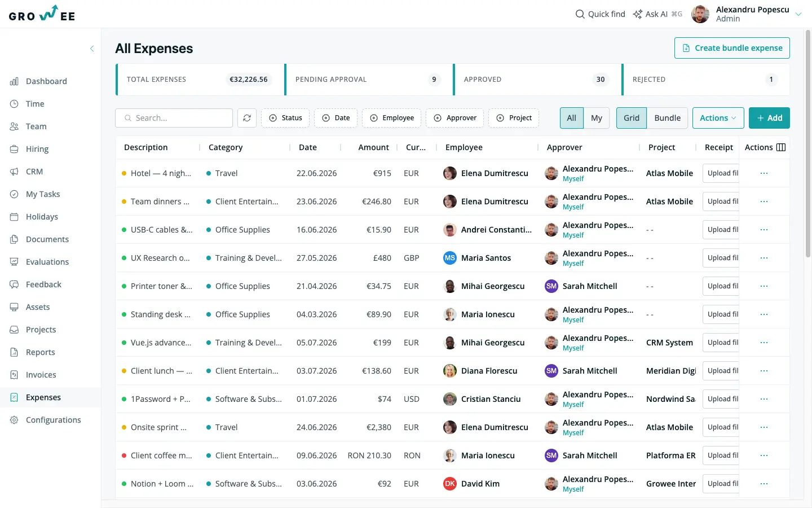Open Alexandru Popescu user menu
Viewport: 812px width, 508px height.
[747, 14]
